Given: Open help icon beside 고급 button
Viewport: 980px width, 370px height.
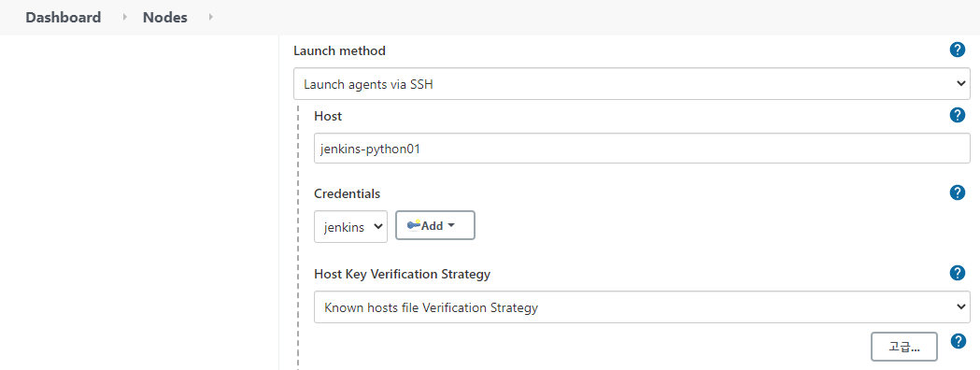Looking at the screenshot, I should (x=959, y=341).
